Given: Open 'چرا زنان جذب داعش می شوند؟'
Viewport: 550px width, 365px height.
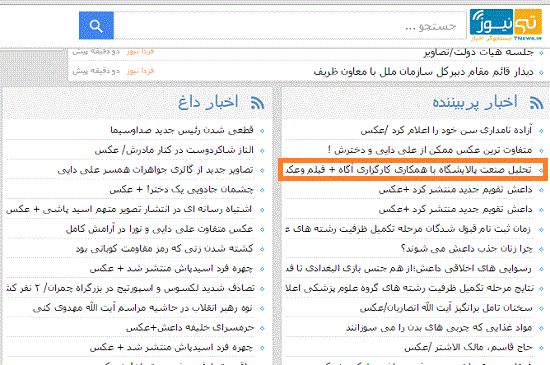Looking at the screenshot, I should [467, 249].
